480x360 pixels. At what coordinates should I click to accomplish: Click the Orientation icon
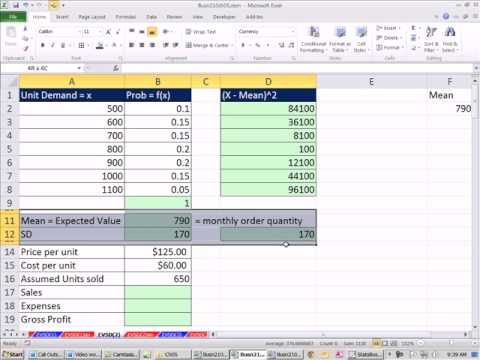pyautogui.click(x=166, y=32)
